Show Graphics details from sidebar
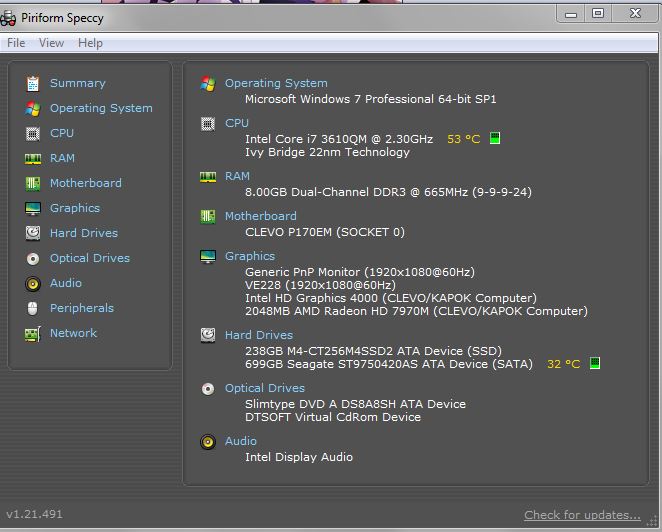The image size is (662, 532). 75,208
